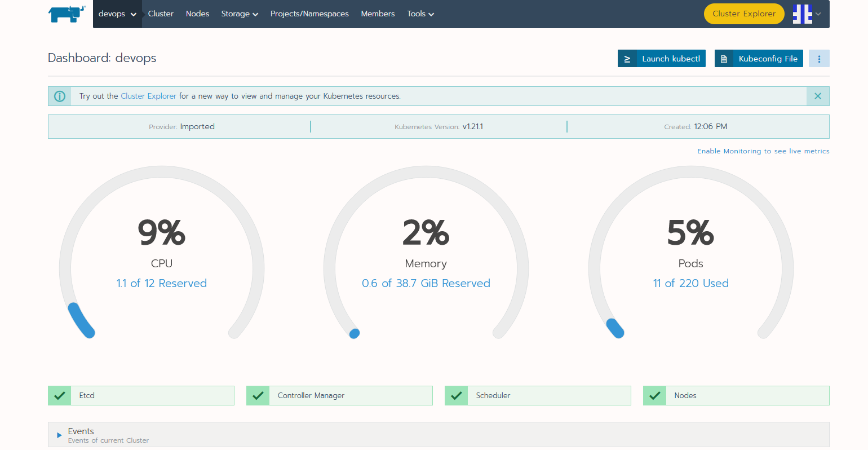
Task: Go to the Nodes menu
Action: click(x=197, y=14)
